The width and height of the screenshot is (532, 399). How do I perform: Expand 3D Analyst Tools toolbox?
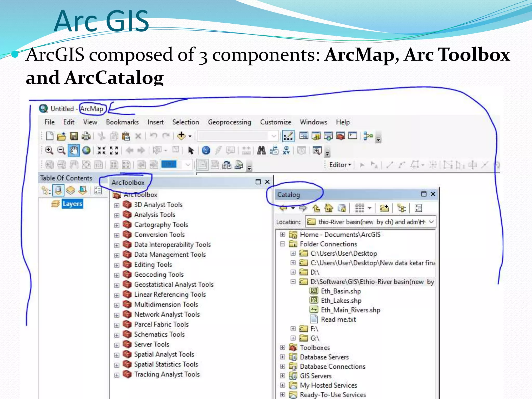[x=117, y=205]
